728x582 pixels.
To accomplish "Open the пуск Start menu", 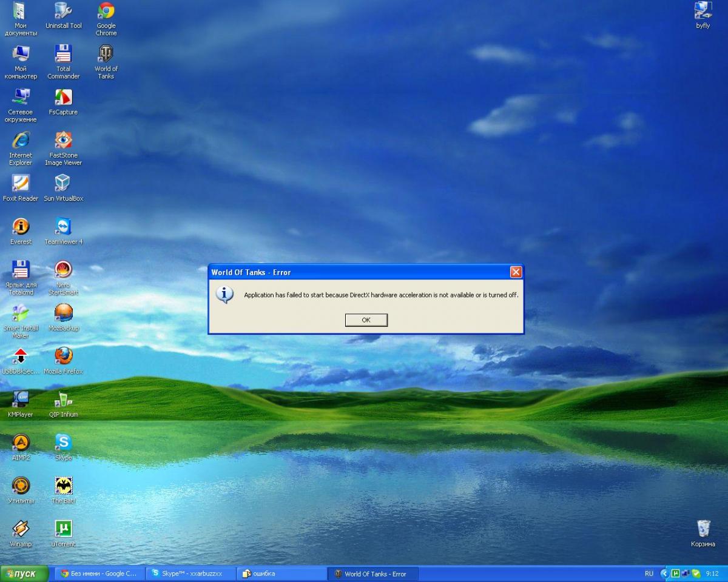I will [24, 574].
